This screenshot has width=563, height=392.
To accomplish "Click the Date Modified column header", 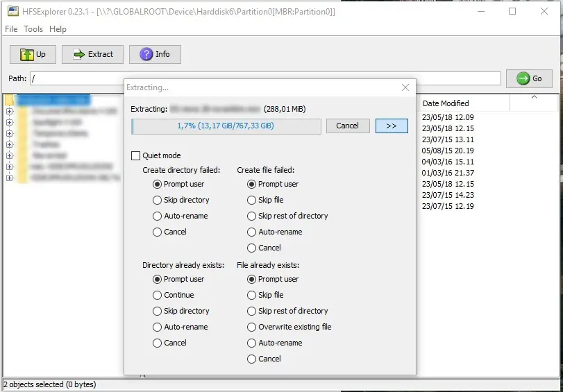I will pos(464,103).
